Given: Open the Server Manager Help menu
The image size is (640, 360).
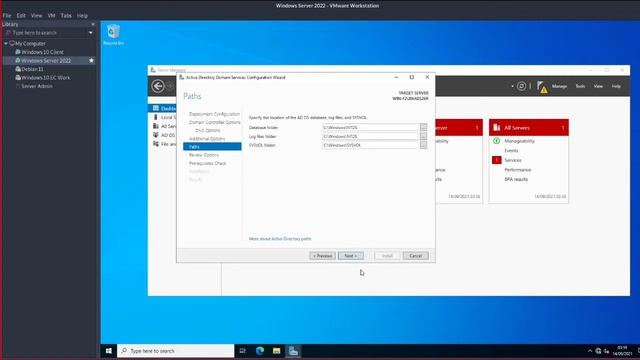Looking at the screenshot, I should tap(616, 86).
